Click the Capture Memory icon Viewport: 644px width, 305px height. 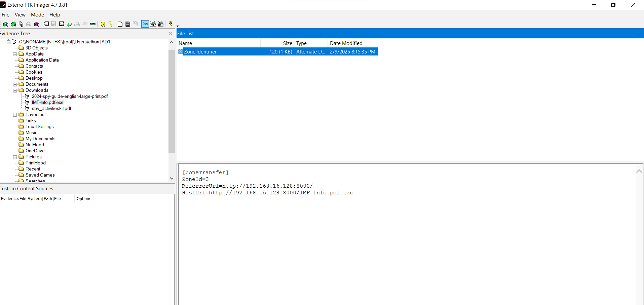coord(93,24)
